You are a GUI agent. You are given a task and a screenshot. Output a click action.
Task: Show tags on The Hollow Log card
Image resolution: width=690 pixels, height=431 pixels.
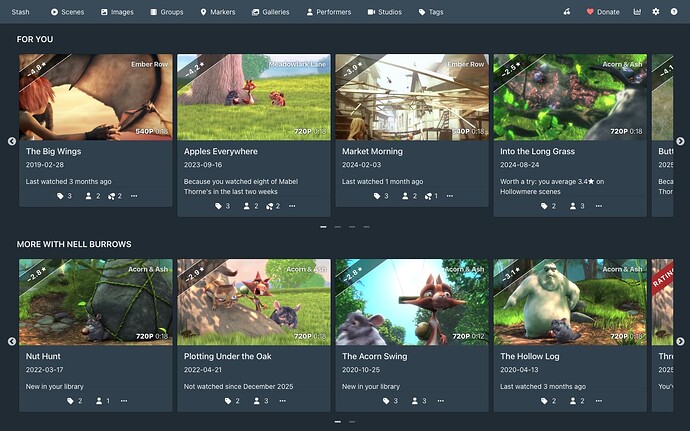point(548,401)
